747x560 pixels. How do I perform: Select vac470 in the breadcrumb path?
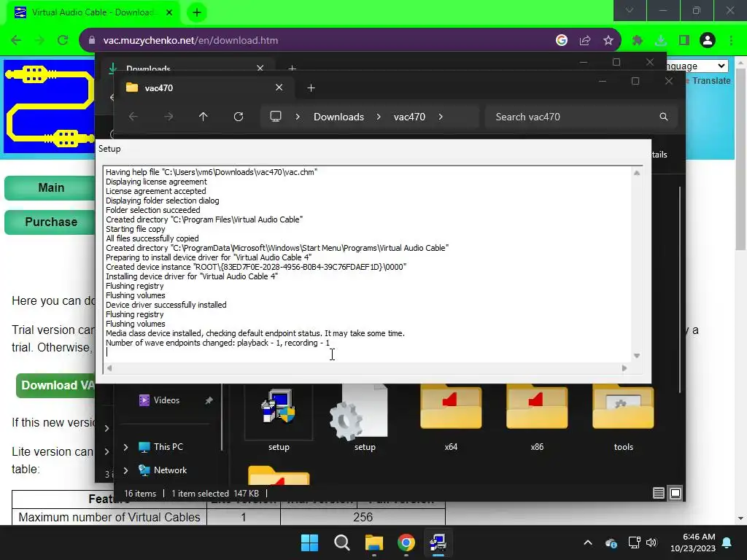pyautogui.click(x=409, y=117)
